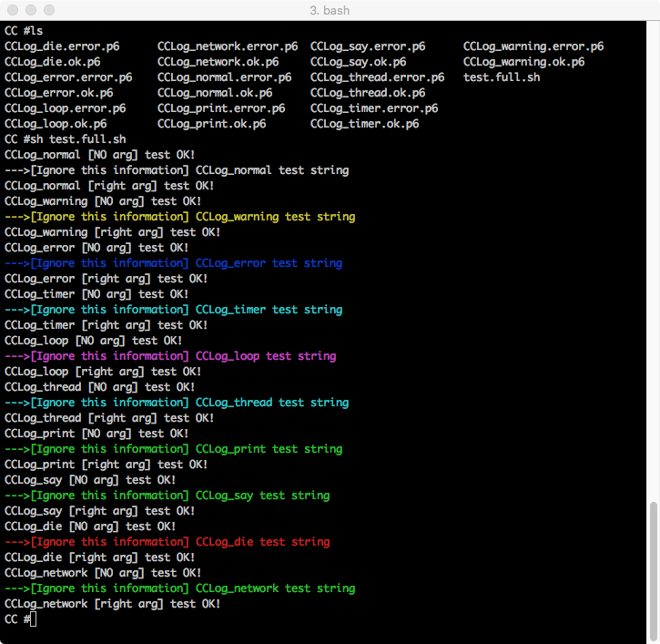Click white 'CCLog_normal test string' line
The image size is (660, 644).
177,170
